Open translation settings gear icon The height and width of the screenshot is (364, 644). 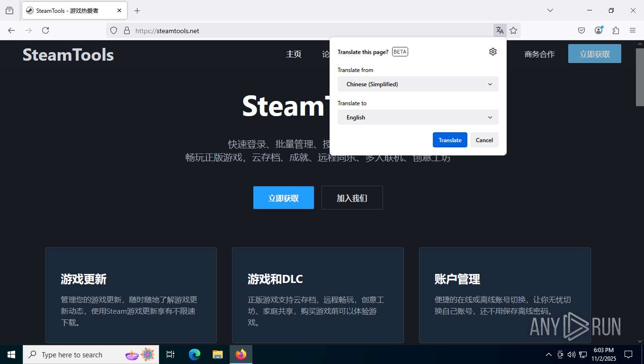click(493, 52)
